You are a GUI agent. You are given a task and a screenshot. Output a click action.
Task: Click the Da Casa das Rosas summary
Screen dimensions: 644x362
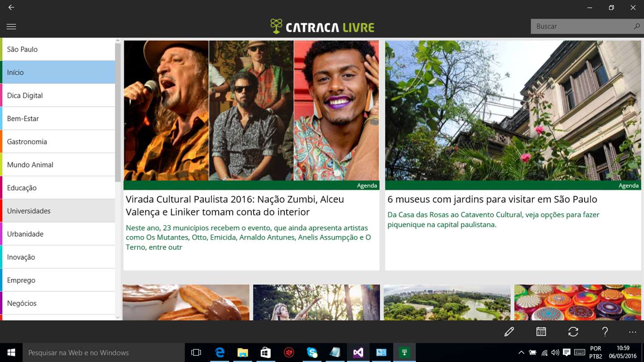(x=493, y=219)
